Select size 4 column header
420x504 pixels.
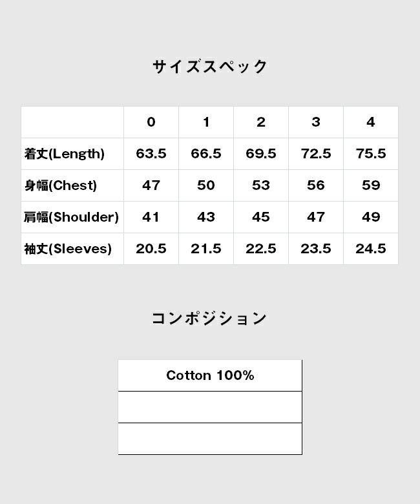pos(371,122)
